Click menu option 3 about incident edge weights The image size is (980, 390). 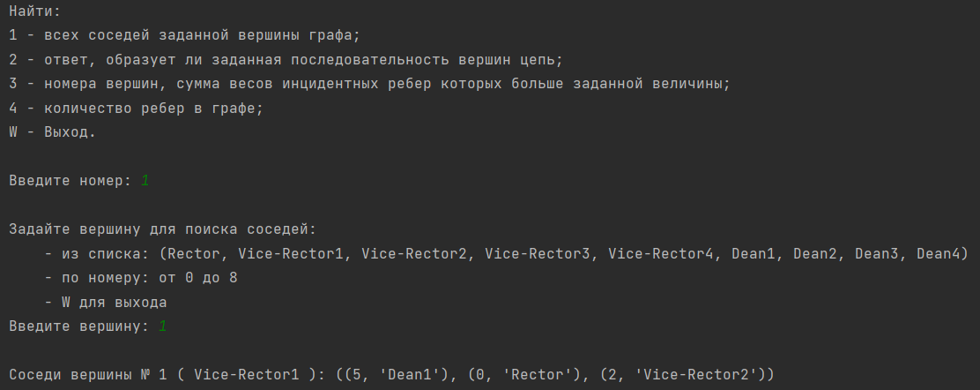(x=369, y=84)
